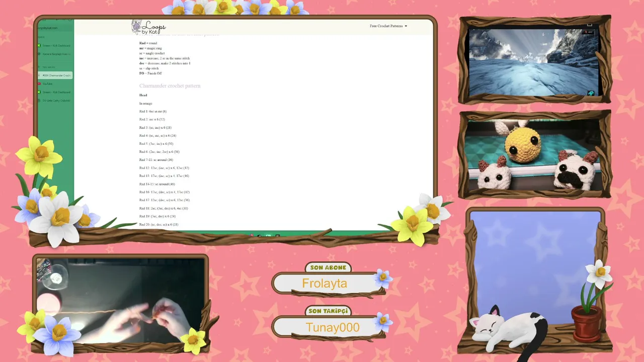Click the Charmander crochet pattern heading
This screenshot has width=644, height=362.
tap(170, 86)
